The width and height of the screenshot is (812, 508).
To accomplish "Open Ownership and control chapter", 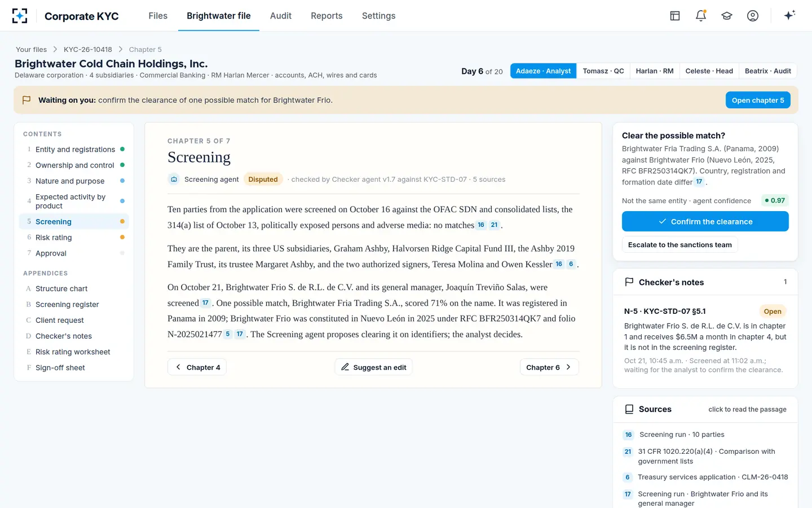I will pos(74,165).
